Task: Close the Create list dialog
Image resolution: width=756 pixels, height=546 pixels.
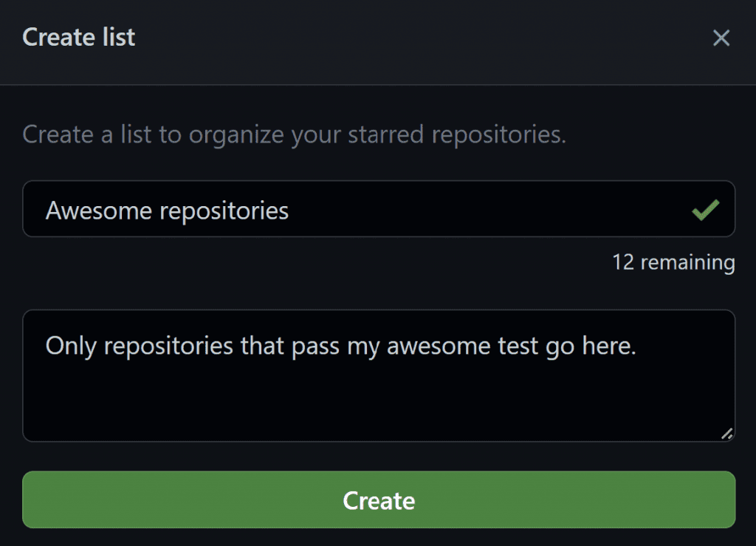Action: pos(721,38)
